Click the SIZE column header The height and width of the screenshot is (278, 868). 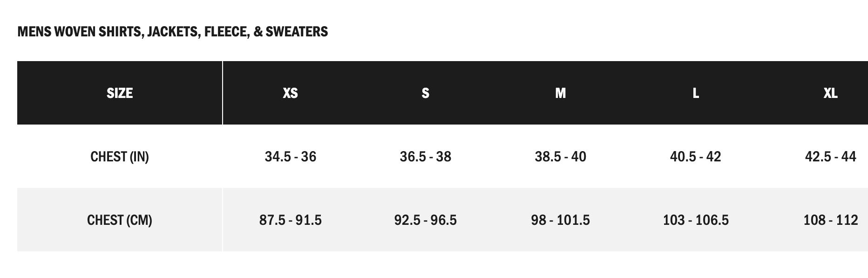click(120, 93)
